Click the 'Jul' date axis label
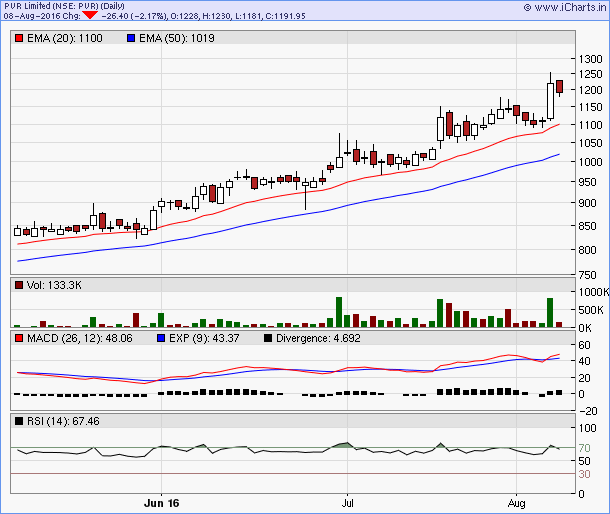The width and height of the screenshot is (610, 514). pos(347,503)
